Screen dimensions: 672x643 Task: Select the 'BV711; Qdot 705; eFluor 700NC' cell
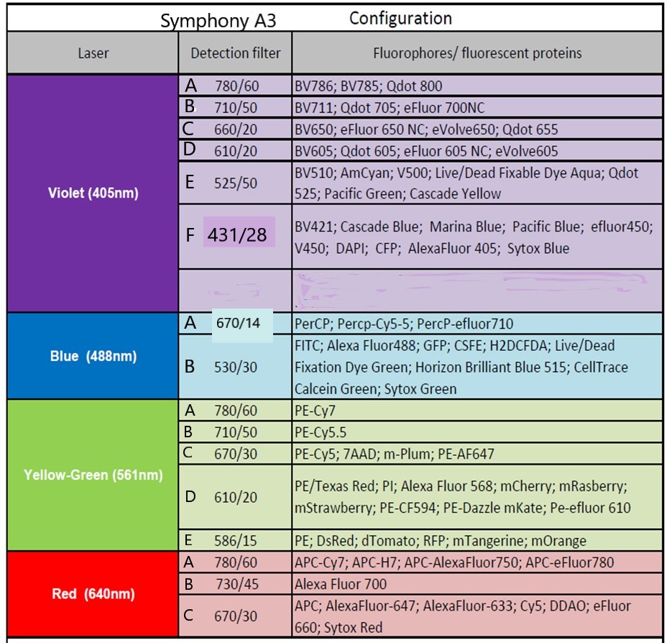pyautogui.click(x=477, y=107)
